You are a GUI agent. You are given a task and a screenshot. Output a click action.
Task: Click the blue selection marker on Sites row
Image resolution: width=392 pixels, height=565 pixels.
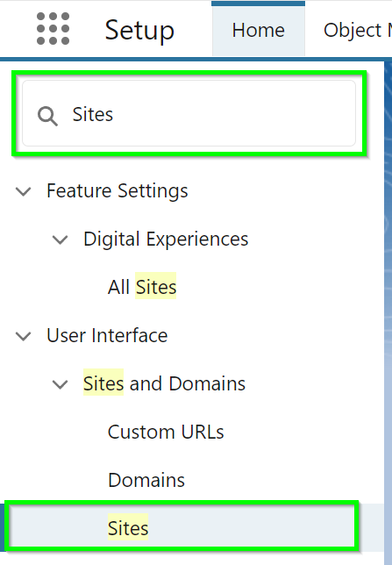pyautogui.click(x=2, y=527)
